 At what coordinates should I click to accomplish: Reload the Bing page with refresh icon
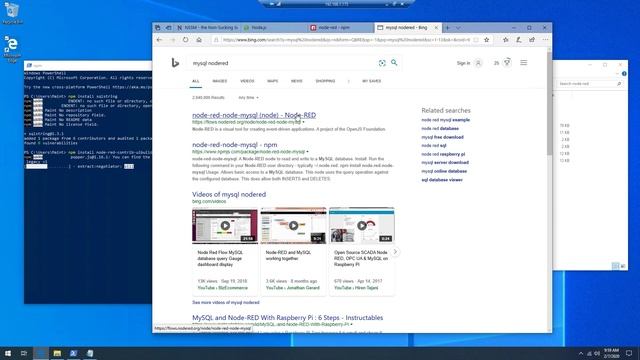pos(185,40)
